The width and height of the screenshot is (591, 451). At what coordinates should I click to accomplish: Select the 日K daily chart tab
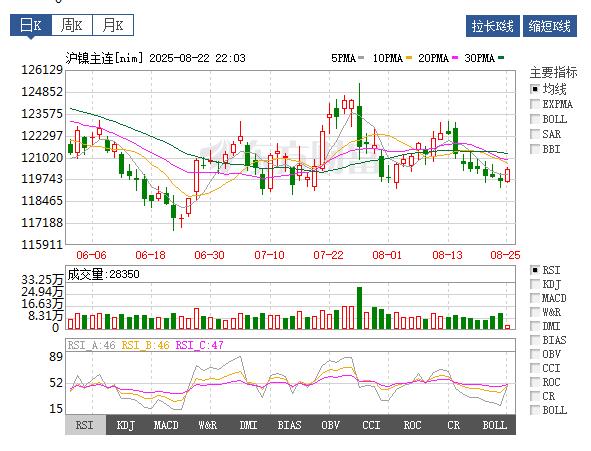coord(31,25)
